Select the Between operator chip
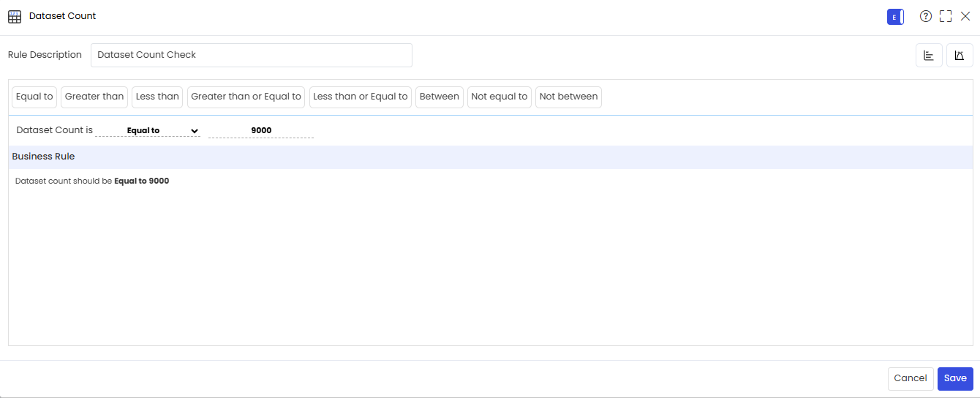The height and width of the screenshot is (398, 980). click(x=440, y=97)
